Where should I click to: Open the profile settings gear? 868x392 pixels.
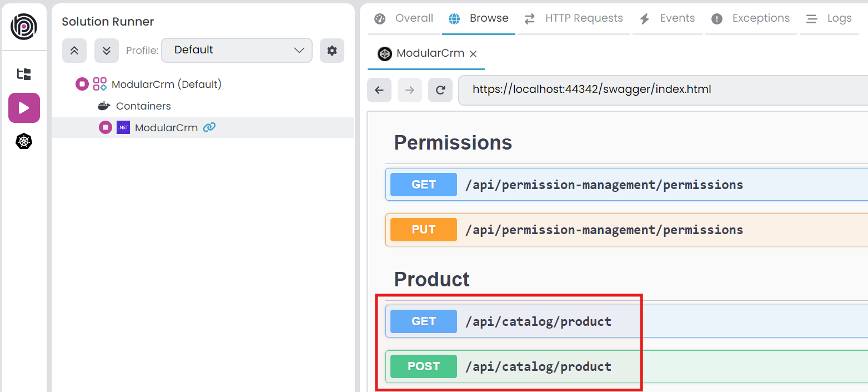[x=332, y=50]
